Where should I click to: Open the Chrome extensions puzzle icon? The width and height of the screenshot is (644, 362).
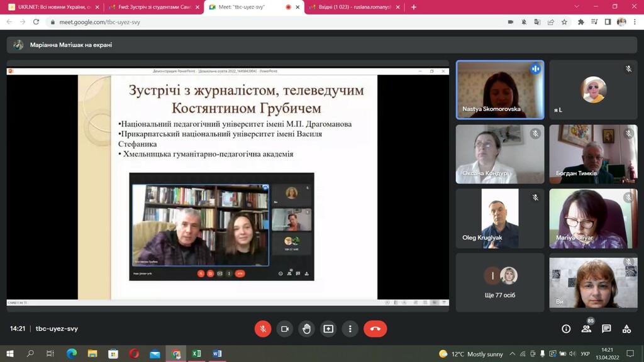point(581,21)
